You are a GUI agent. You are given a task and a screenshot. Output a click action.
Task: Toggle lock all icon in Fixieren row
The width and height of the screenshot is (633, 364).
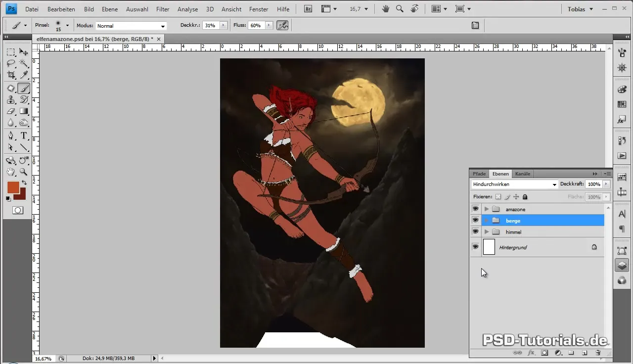[525, 197]
